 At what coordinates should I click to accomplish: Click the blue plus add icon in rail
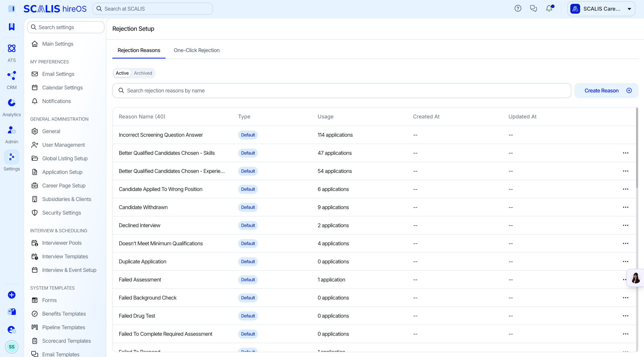click(x=12, y=295)
